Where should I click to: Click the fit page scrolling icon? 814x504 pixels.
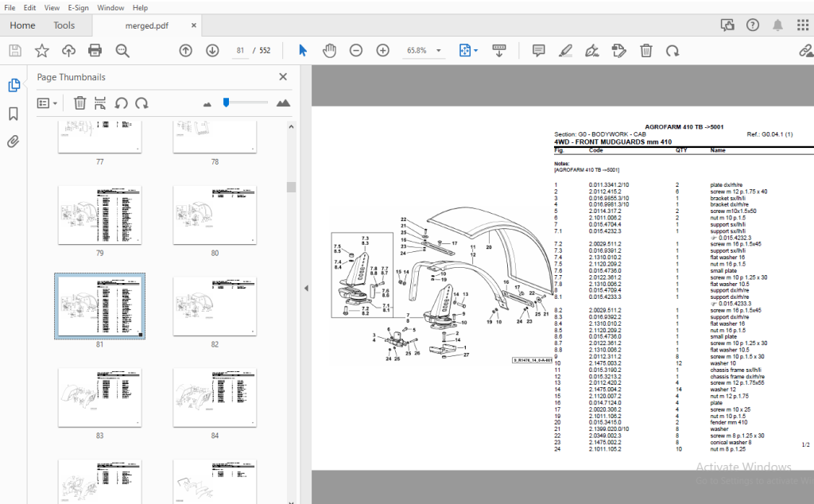(464, 50)
